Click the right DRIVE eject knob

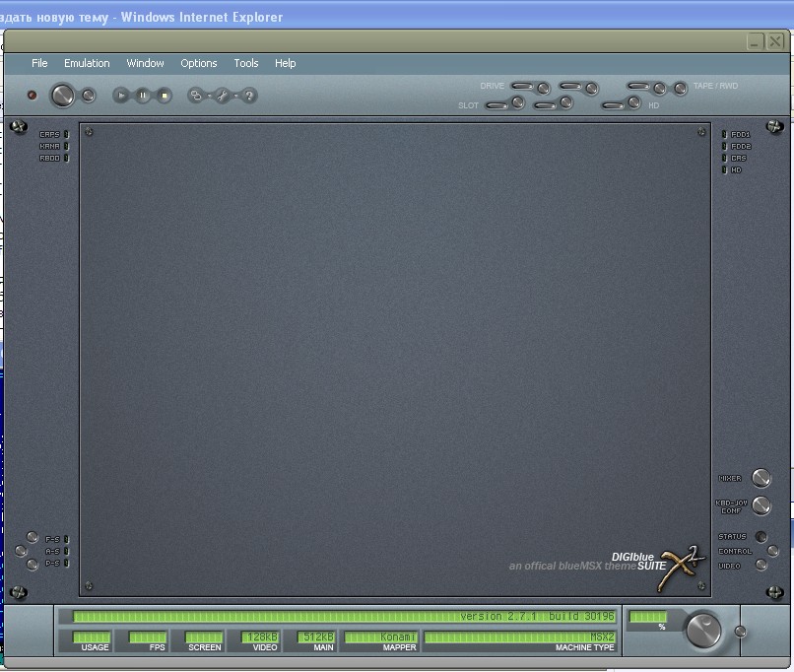[x=591, y=89]
